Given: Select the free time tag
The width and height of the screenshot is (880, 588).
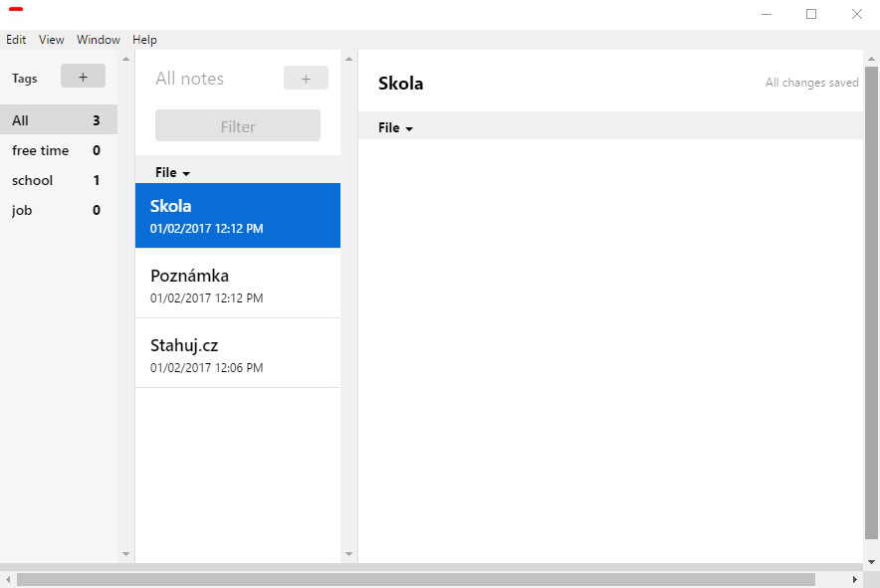Looking at the screenshot, I should [x=59, y=150].
